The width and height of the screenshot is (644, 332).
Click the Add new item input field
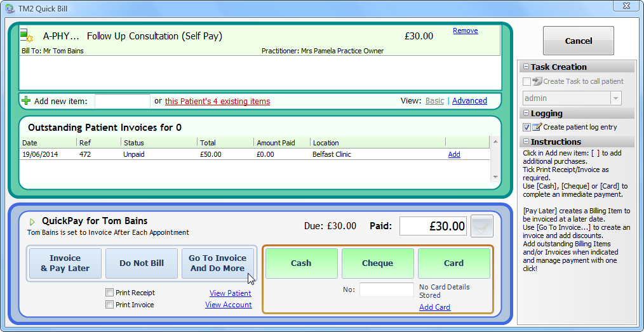pyautogui.click(x=123, y=101)
